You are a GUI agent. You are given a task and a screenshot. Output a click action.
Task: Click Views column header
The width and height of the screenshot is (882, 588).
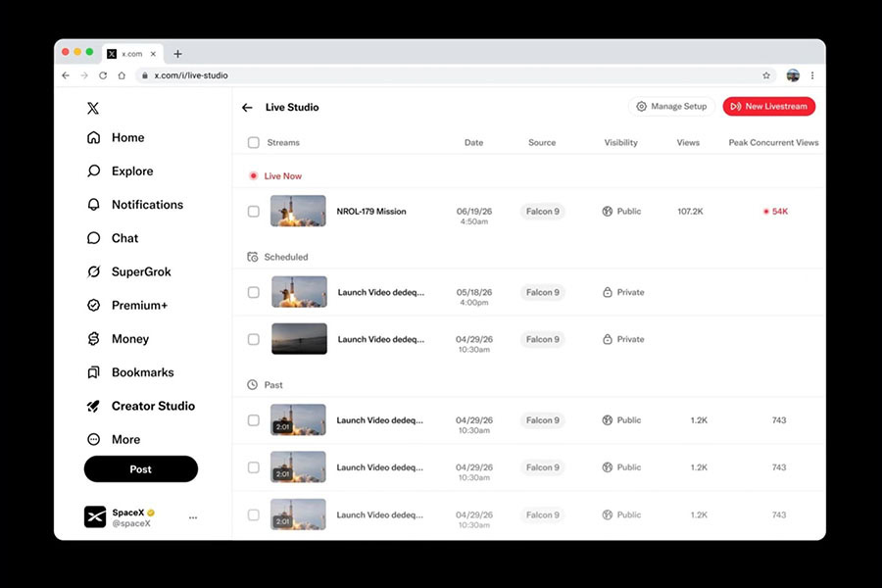point(688,143)
